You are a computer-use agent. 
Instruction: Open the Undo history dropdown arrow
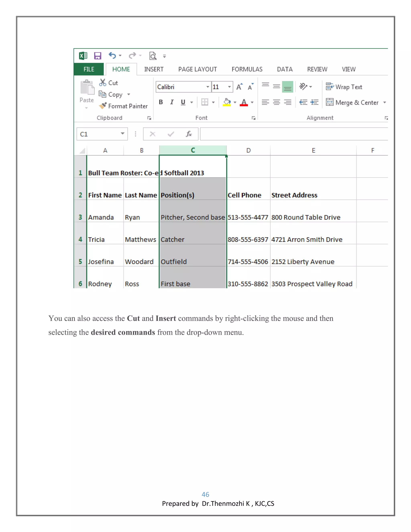pos(120,56)
